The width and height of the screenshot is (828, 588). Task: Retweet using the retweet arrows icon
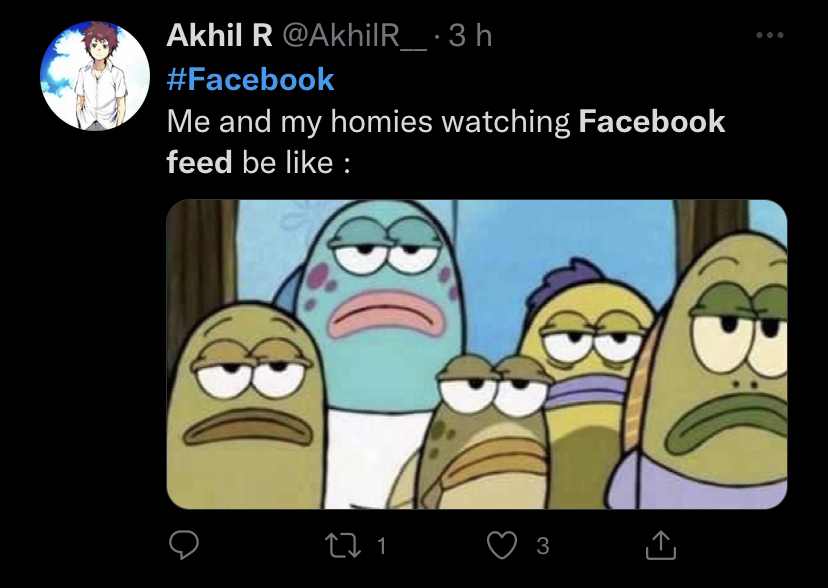click(x=343, y=545)
